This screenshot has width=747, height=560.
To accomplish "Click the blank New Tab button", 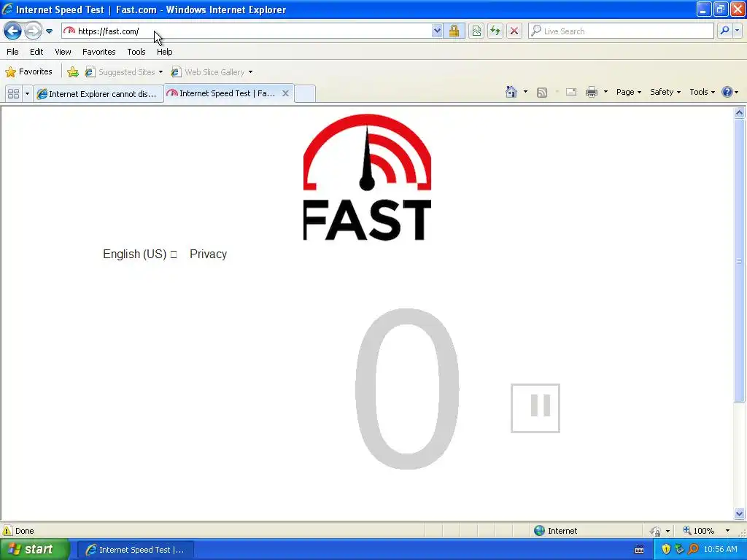I will point(305,94).
